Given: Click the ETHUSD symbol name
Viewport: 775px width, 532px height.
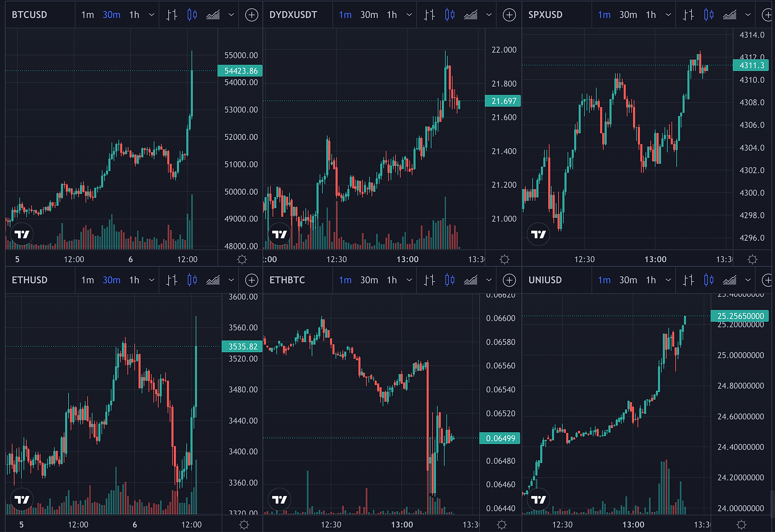Looking at the screenshot, I should [x=29, y=280].
